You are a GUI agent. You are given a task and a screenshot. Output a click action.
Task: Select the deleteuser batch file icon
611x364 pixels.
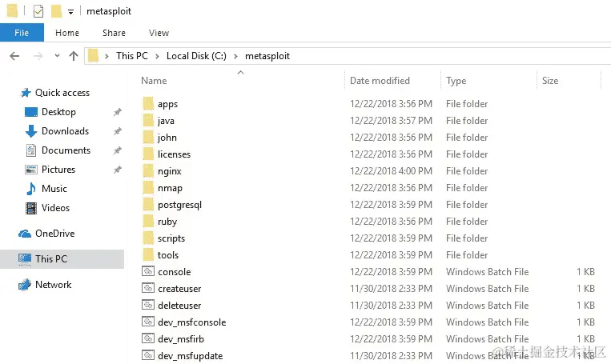(148, 305)
